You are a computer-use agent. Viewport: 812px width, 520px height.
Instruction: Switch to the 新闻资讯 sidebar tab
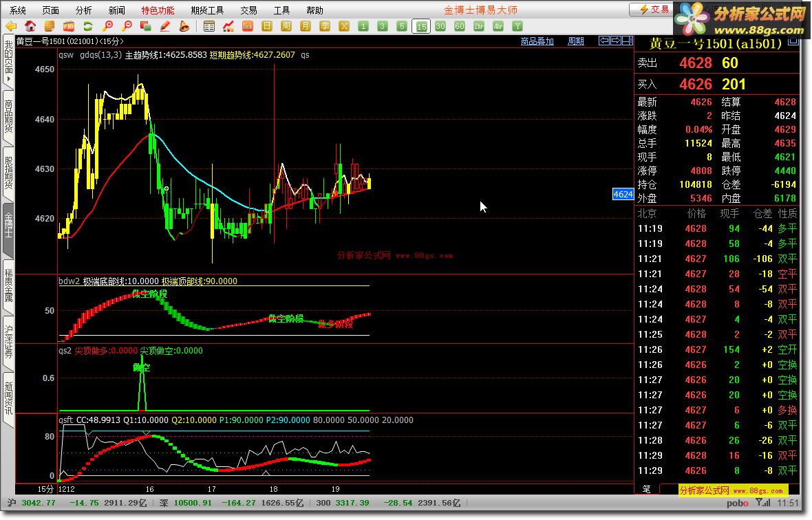tap(8, 398)
